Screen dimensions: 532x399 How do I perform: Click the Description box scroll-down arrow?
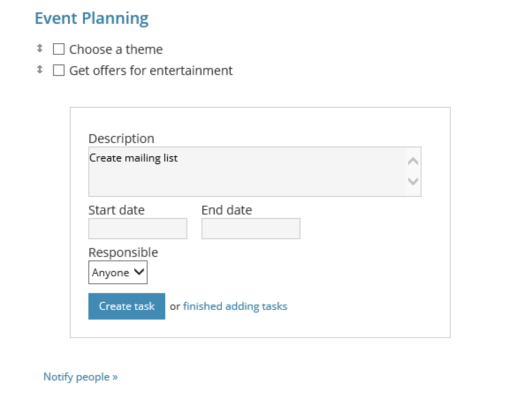[x=413, y=181]
